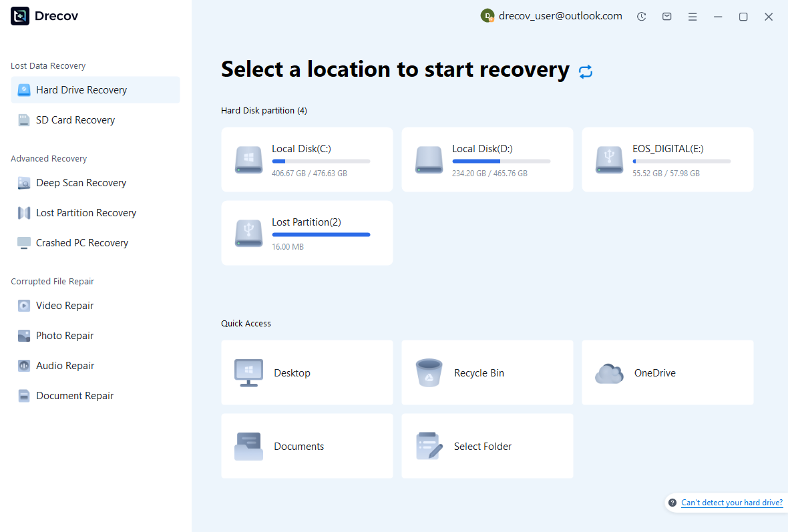Select the Audio Repair tool
Image resolution: width=788 pixels, height=532 pixels.
pyautogui.click(x=63, y=365)
